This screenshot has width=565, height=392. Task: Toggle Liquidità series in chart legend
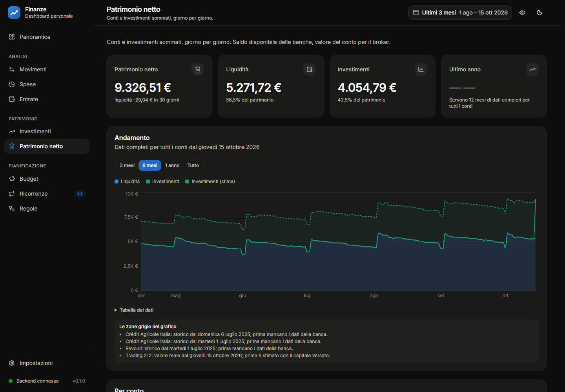point(127,181)
